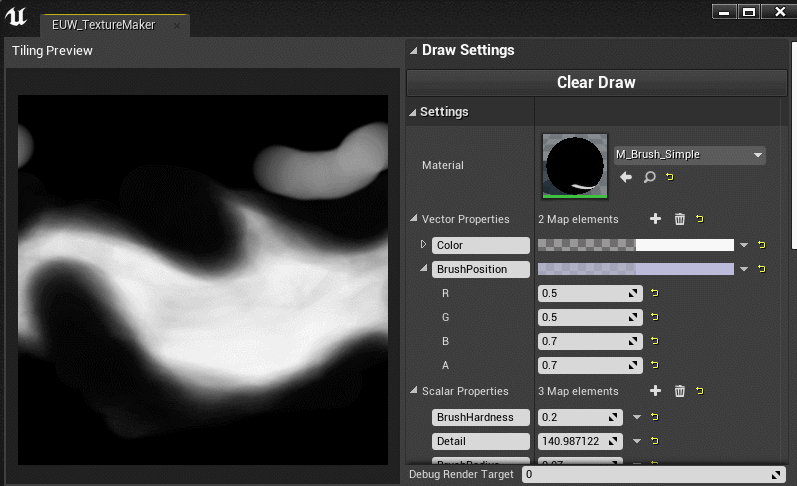Click the Clear Draw button

pos(596,82)
